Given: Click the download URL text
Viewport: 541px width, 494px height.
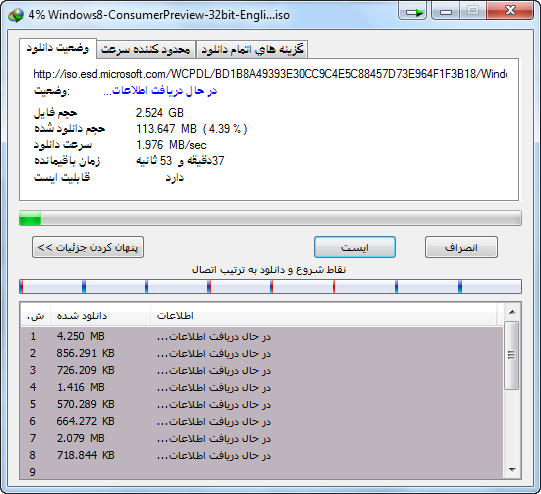Looking at the screenshot, I should (270, 74).
